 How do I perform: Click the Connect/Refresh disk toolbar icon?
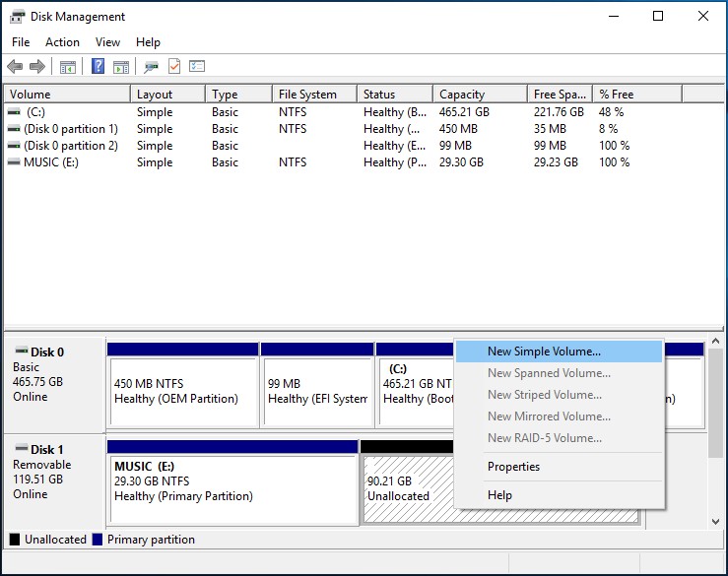(x=151, y=67)
